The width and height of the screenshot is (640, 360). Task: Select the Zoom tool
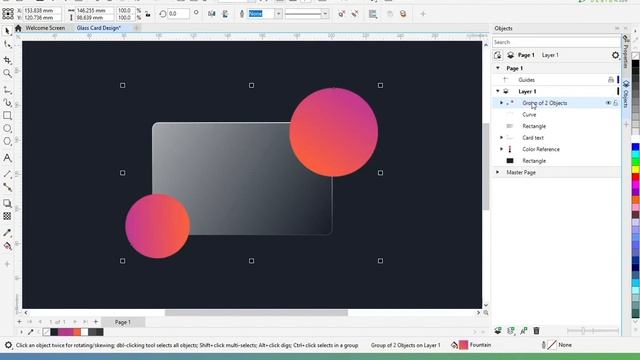pos(7,73)
